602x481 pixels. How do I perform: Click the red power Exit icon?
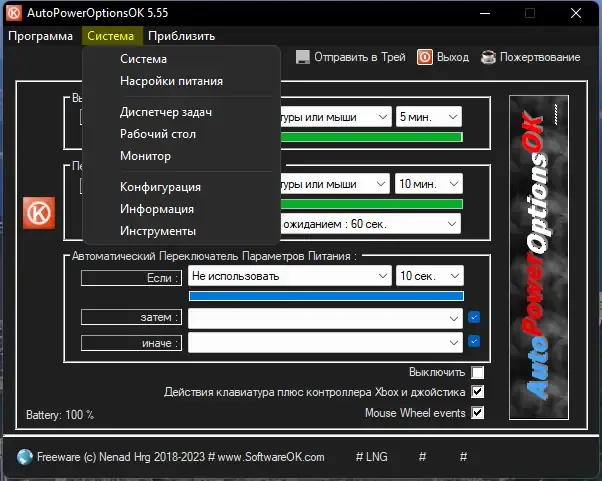(x=425, y=57)
